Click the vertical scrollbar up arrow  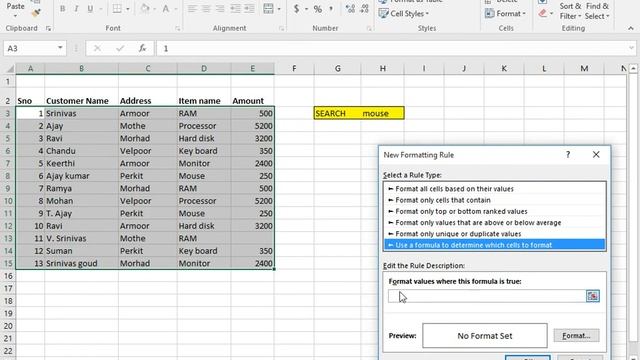coord(633,69)
